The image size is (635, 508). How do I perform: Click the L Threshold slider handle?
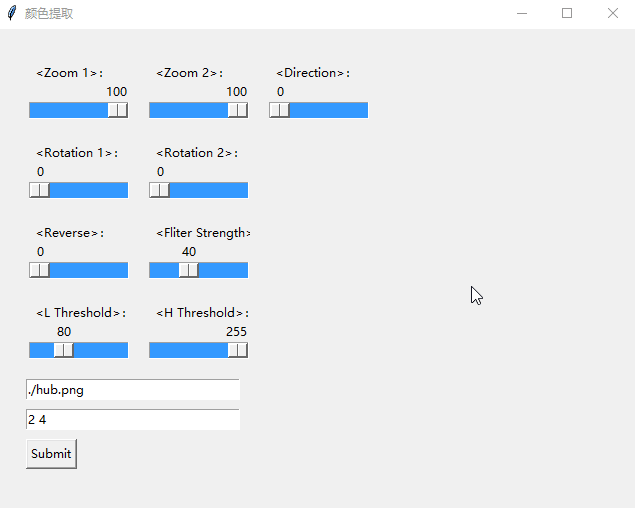tap(63, 350)
